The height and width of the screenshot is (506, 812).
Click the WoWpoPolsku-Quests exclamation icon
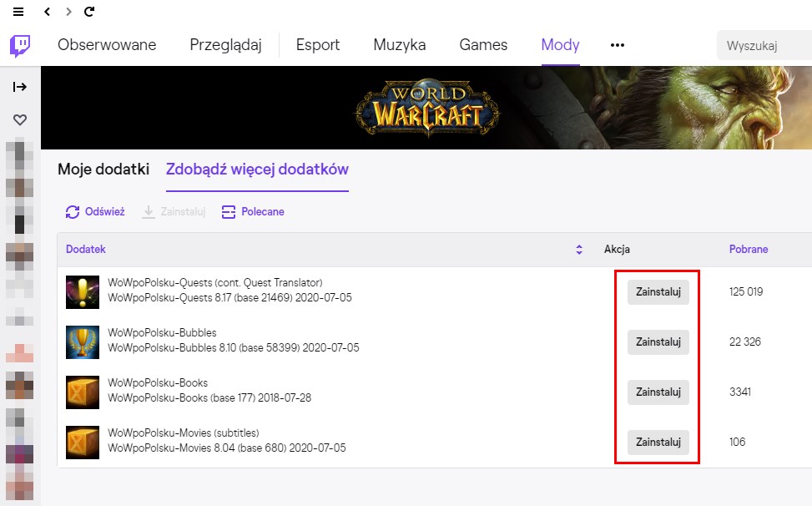coord(83,292)
